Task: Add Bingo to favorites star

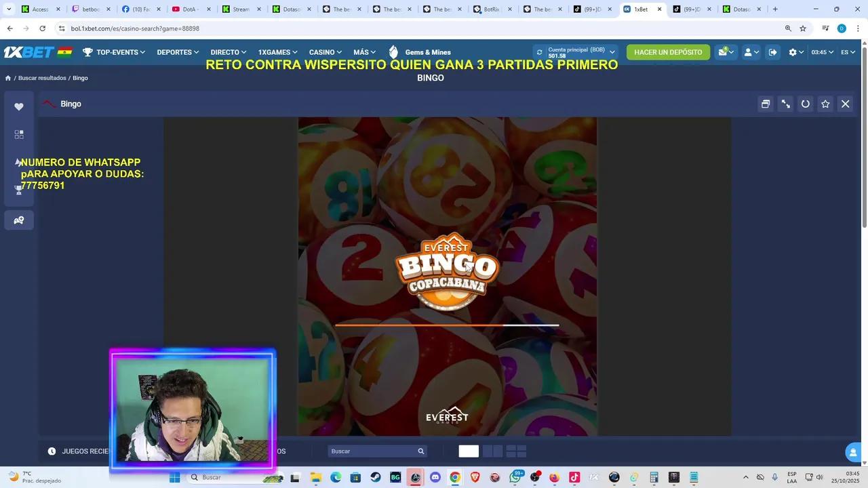Action: tap(825, 104)
